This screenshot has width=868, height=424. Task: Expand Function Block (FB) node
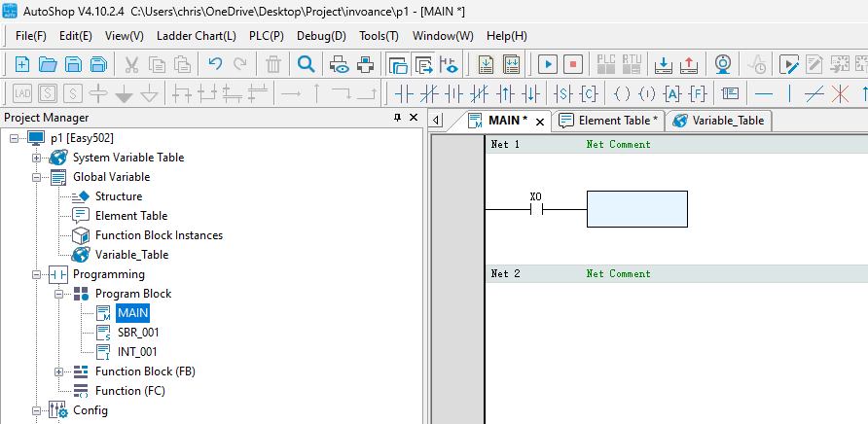point(58,371)
